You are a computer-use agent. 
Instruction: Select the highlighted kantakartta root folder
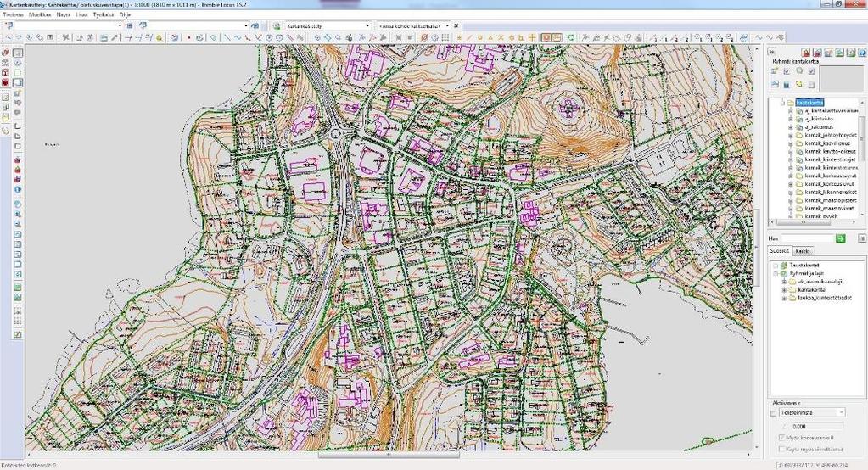coord(809,103)
